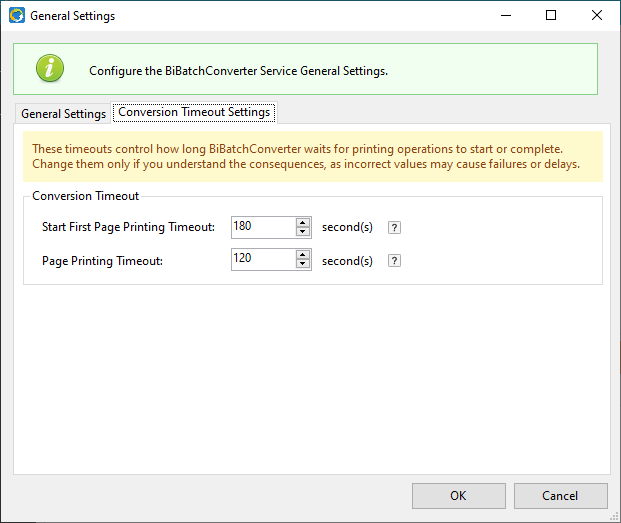Select the Conversion Timeout Settings tab
Screen dimensions: 621x523
(x=194, y=112)
